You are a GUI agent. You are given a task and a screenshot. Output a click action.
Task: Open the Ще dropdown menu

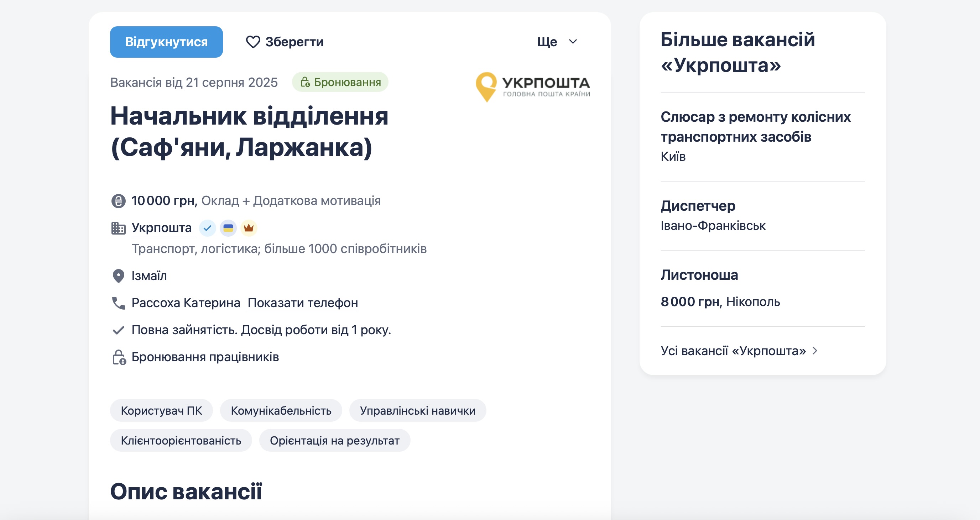pyautogui.click(x=557, y=42)
